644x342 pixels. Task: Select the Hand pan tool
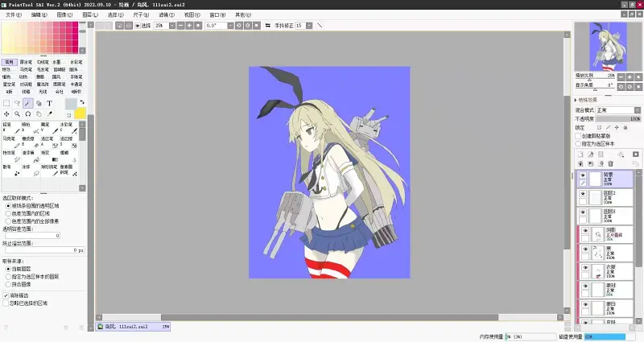(39, 113)
